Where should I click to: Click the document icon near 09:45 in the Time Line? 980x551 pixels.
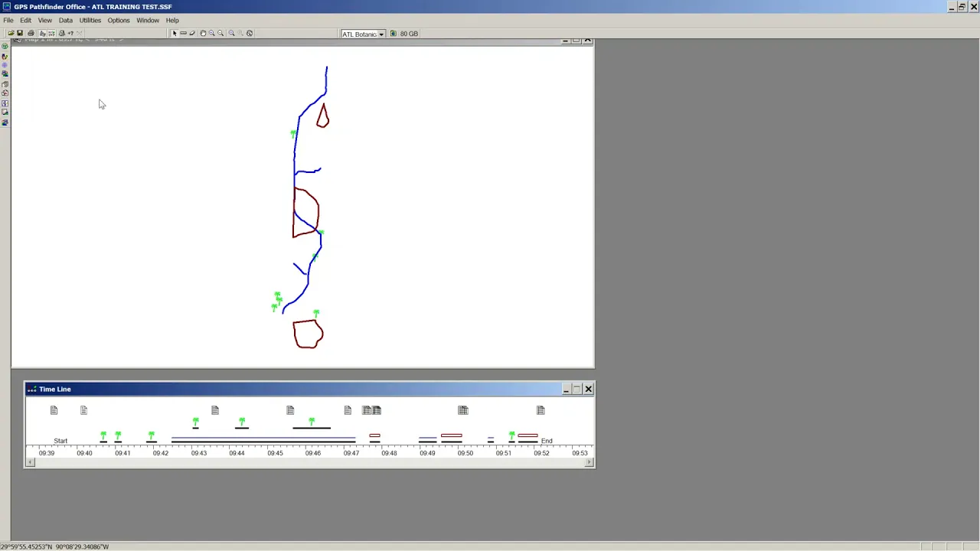290,410
